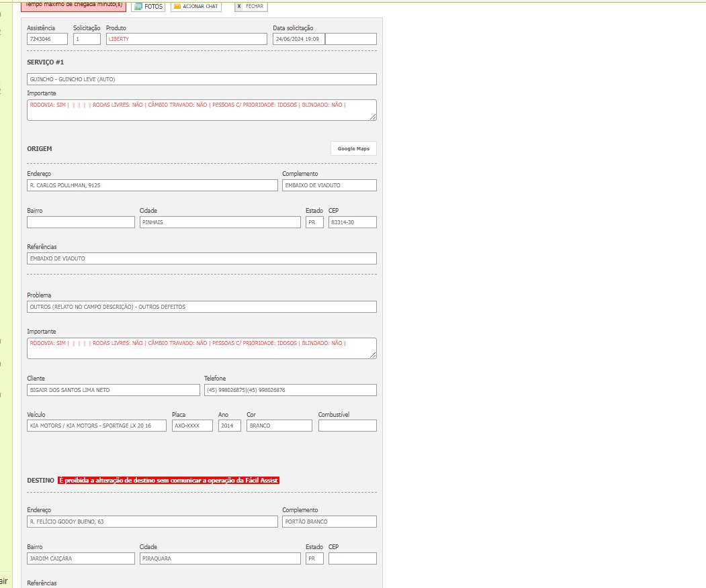Focus the Data solicitação field 24/06/2024 19:09
Viewport: 706px width, 588px height.
pos(298,39)
